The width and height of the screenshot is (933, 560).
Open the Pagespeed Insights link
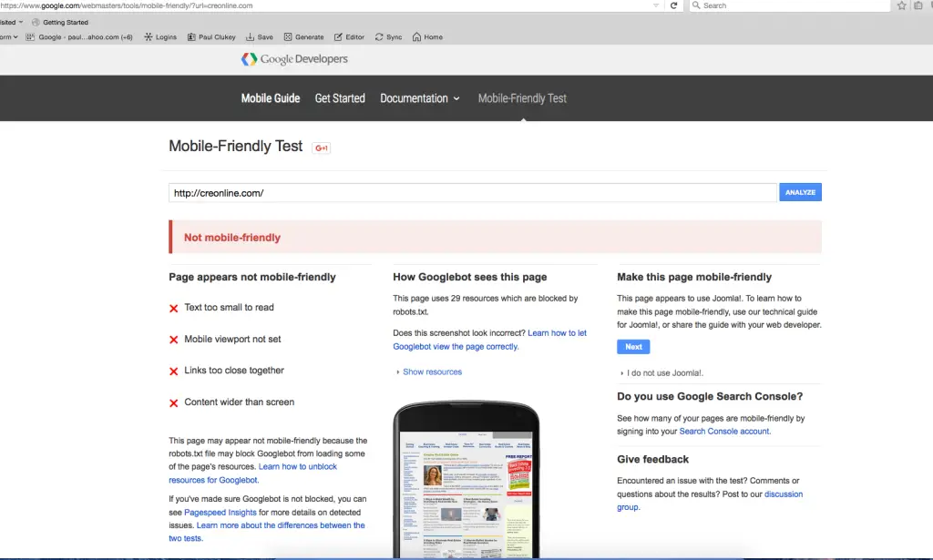click(220, 512)
